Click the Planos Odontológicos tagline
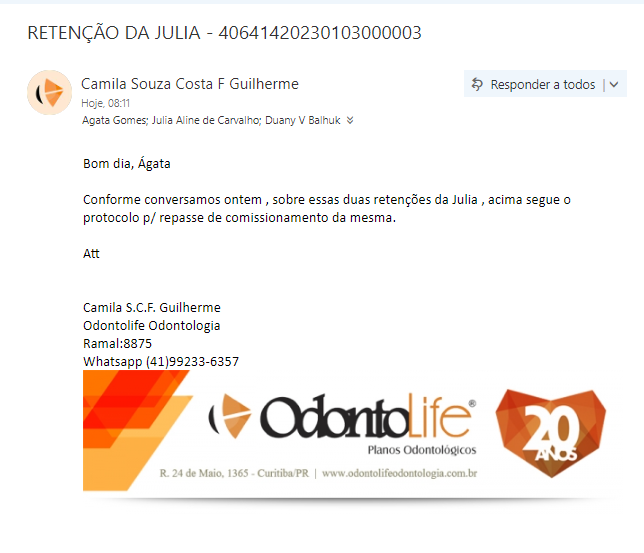Screen dimensions: 644x553 pos(422,450)
